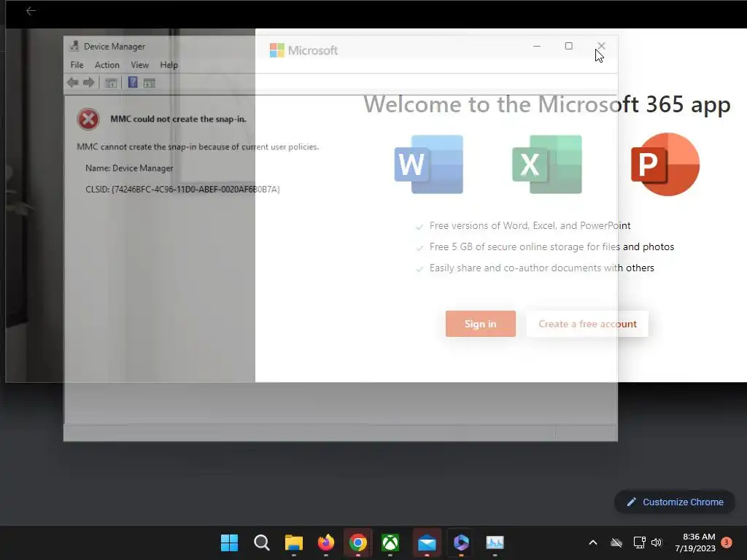The image size is (747, 560).
Task: Open Firefox from the taskbar
Action: coord(326,542)
